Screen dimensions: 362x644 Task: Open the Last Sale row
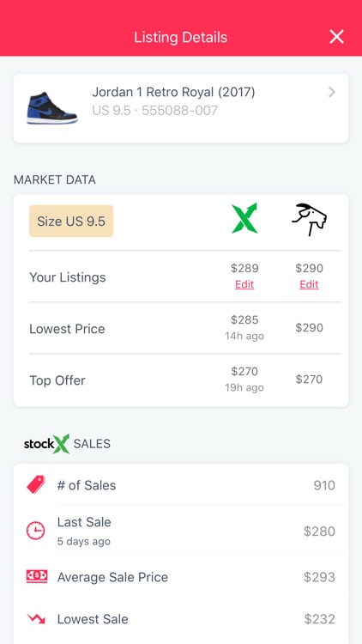(x=181, y=531)
